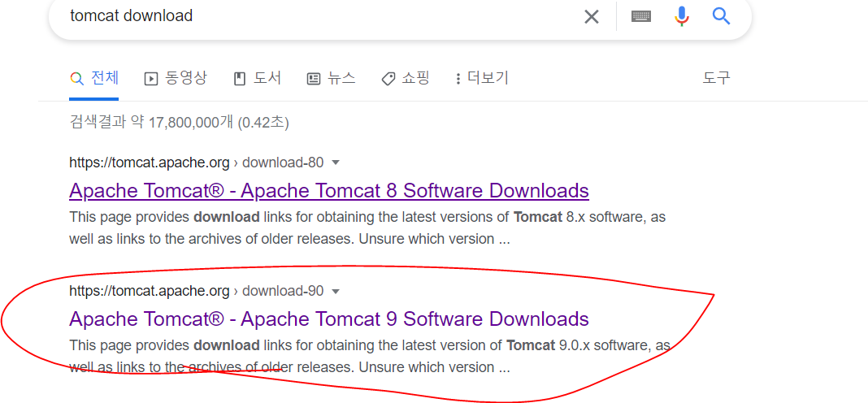Screen dimensions: 868x403
Task: Clear the search box with X icon
Action: click(591, 17)
